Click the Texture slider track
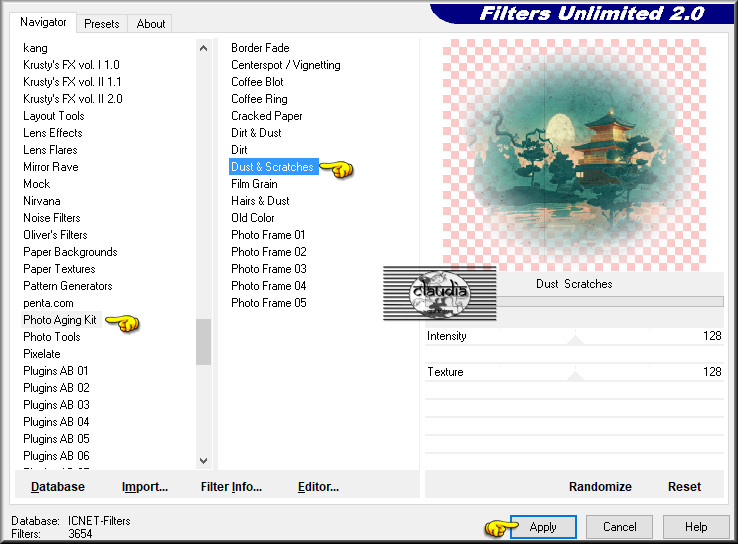The image size is (738, 544). 574,372
